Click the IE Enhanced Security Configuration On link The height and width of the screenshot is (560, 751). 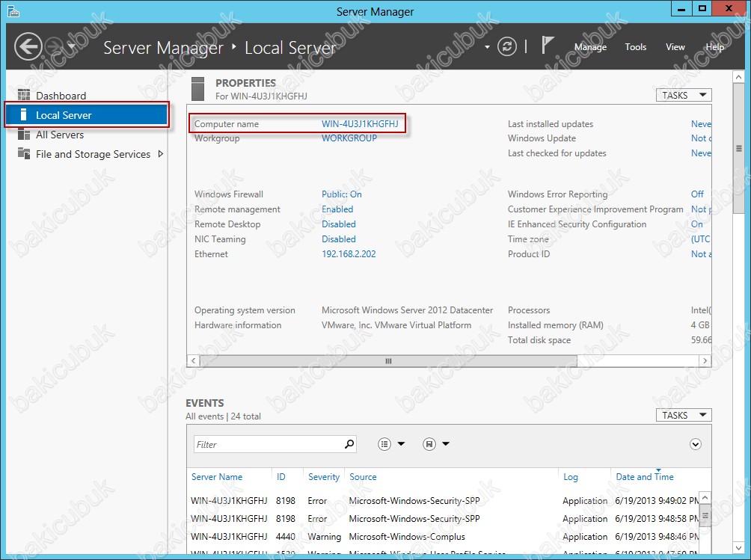click(x=697, y=224)
